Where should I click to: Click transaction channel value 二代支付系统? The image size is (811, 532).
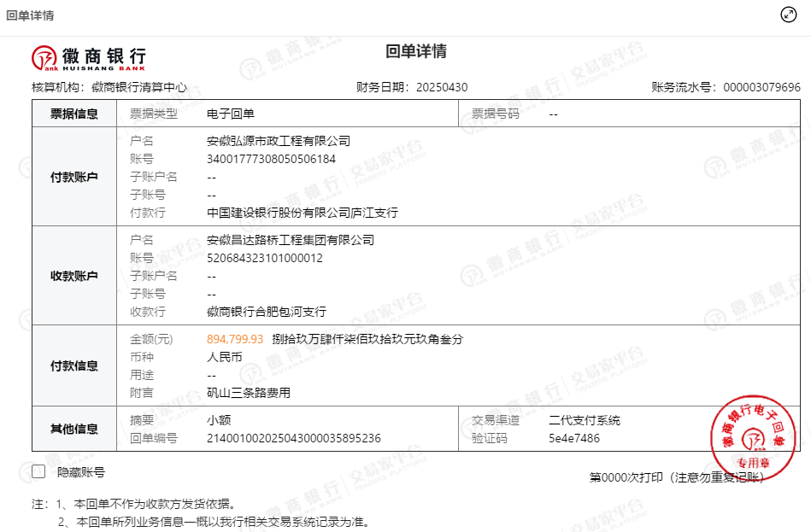585,420
